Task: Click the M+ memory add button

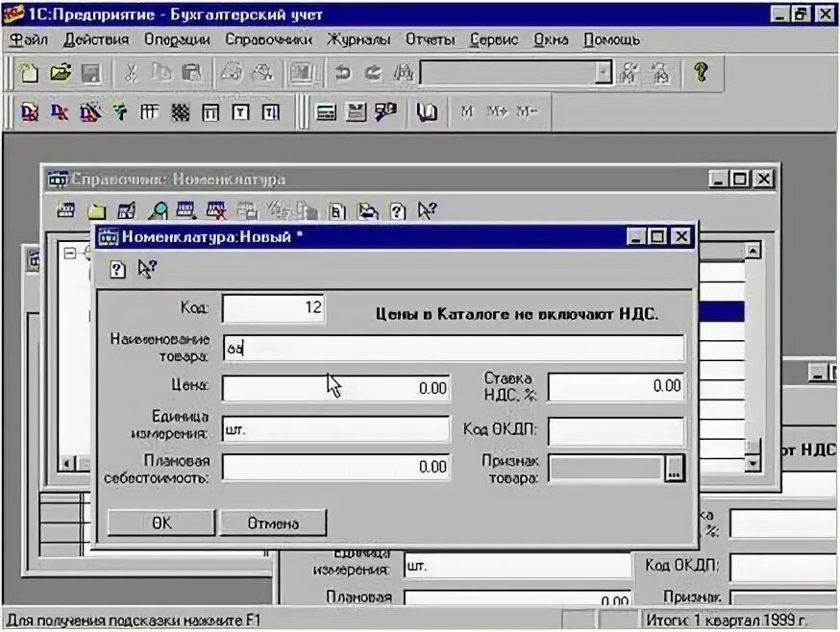Action: [497, 111]
